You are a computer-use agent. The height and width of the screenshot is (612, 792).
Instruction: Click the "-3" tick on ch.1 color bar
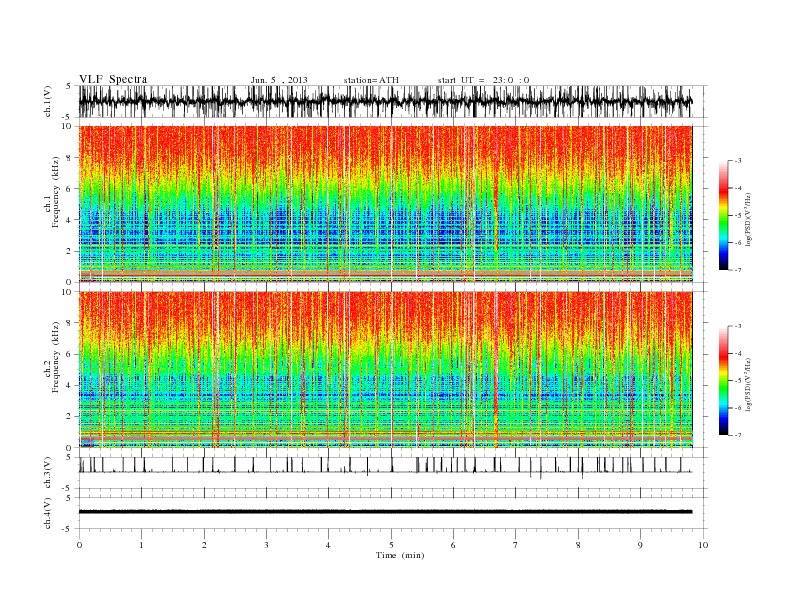pos(738,161)
